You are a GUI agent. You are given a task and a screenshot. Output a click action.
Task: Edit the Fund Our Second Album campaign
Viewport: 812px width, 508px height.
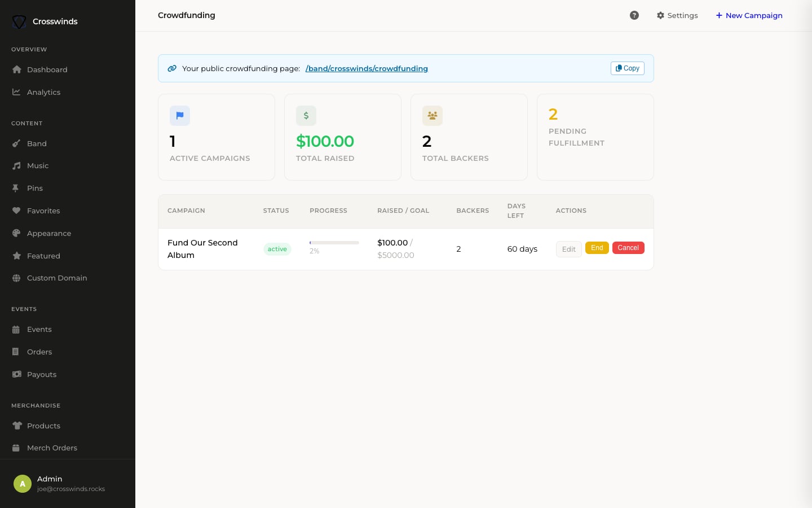point(568,249)
